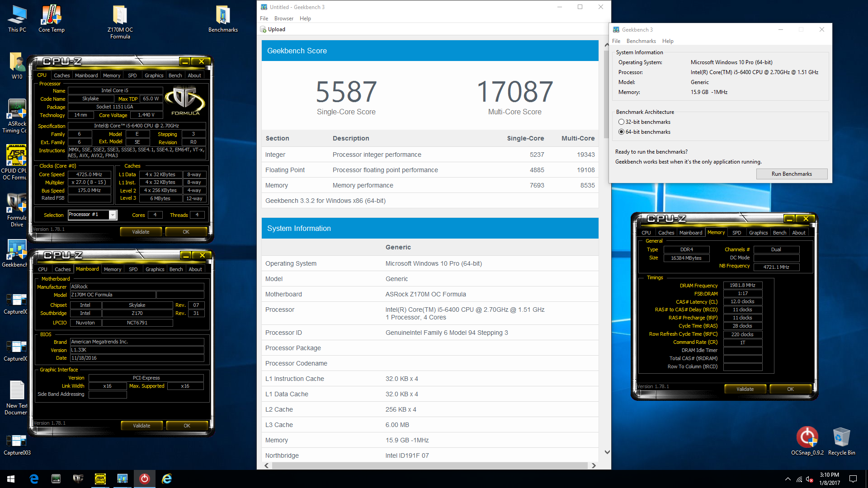
Task: Open Graphics tab in Mainboard CPU-Z window
Action: pyautogui.click(x=155, y=269)
